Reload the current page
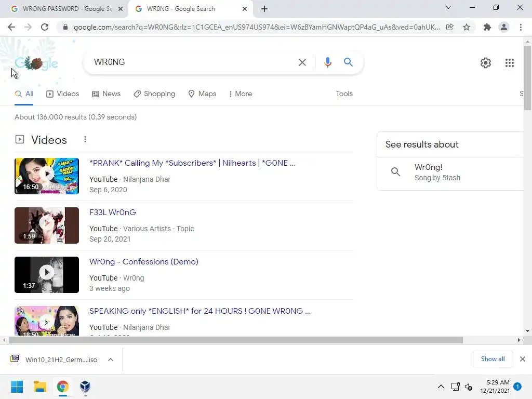Viewport: 532px width, 399px height. 45,27
